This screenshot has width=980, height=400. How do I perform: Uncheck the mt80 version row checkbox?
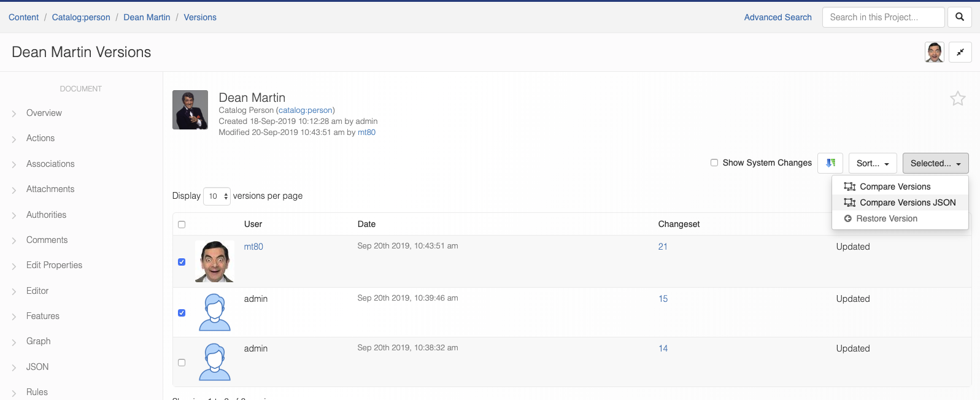[x=182, y=262]
